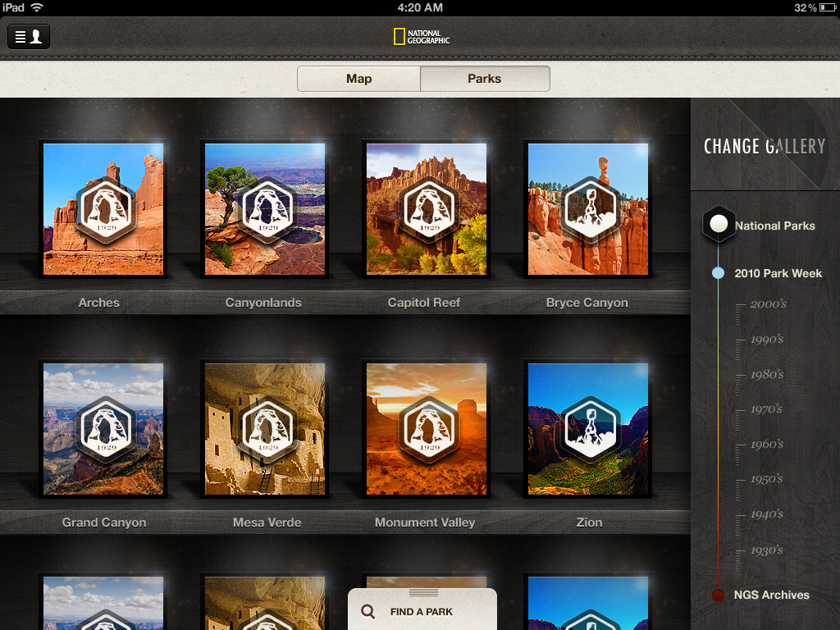The image size is (840, 630).
Task: Jump to the 1940's on timeline
Action: click(x=767, y=514)
